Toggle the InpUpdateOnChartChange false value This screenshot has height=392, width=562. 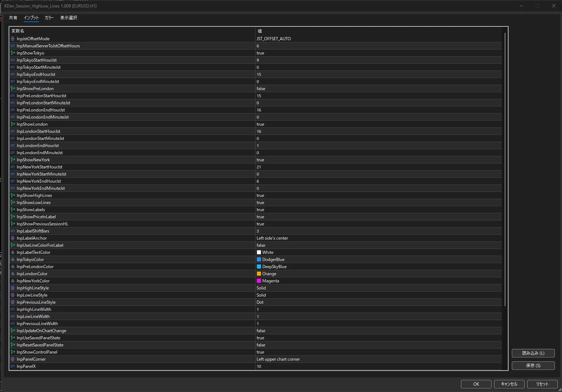pyautogui.click(x=378, y=331)
